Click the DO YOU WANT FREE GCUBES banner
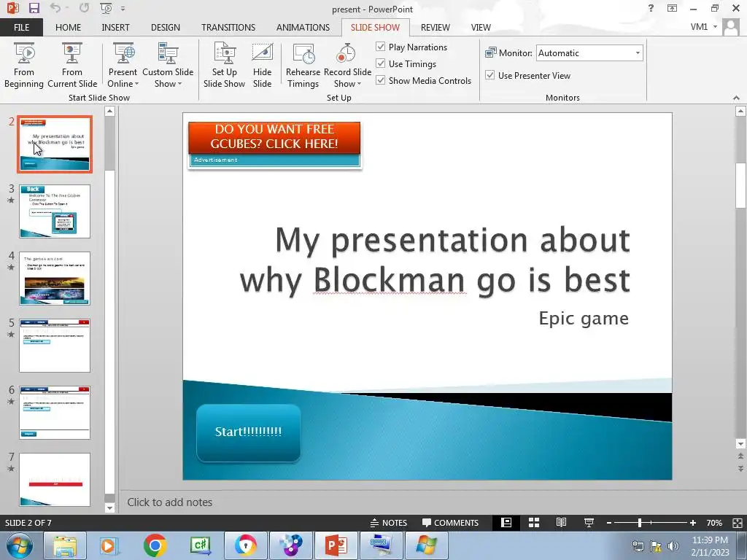This screenshot has height=560, width=747. [274, 137]
